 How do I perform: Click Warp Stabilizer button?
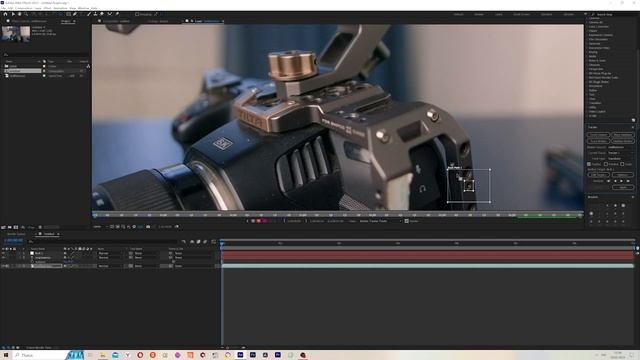pos(622,135)
